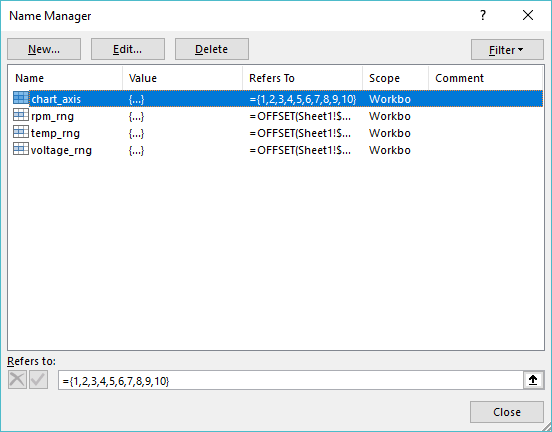Click inside the Refers to formula field
This screenshot has height=432, width=552.
[x=291, y=380]
